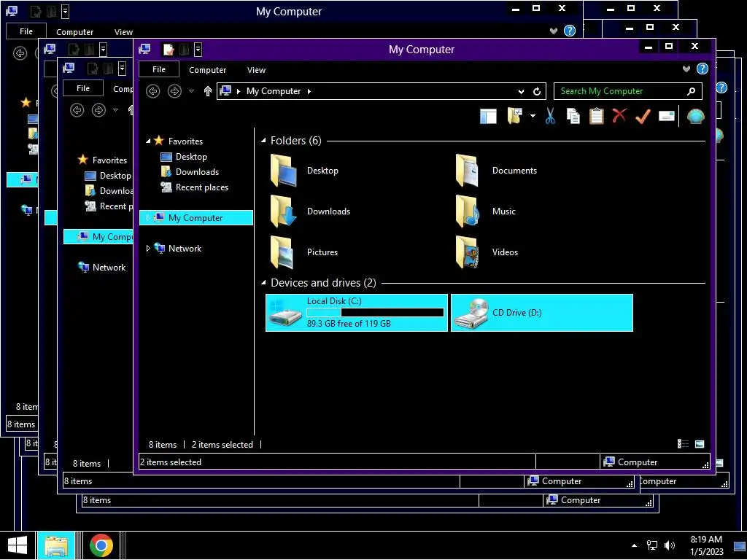Image resolution: width=747 pixels, height=560 pixels.
Task: Click the envelope Email icon in toolbar
Action: (x=667, y=116)
